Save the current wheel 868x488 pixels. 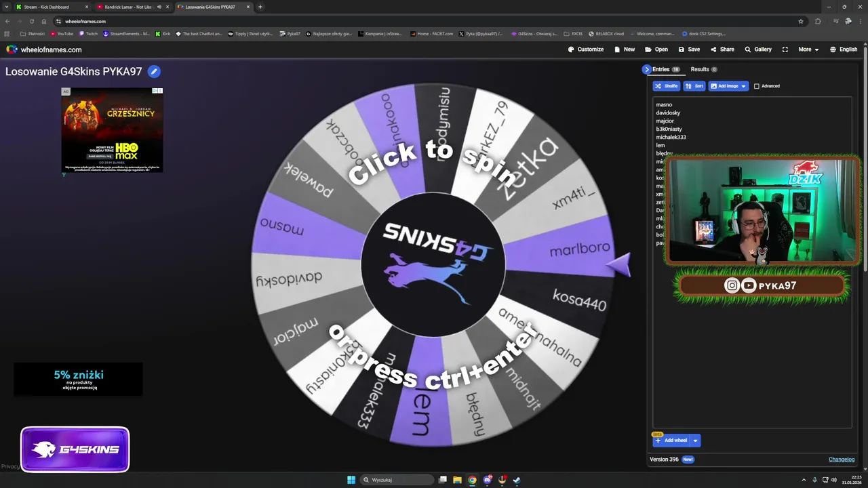[689, 49]
